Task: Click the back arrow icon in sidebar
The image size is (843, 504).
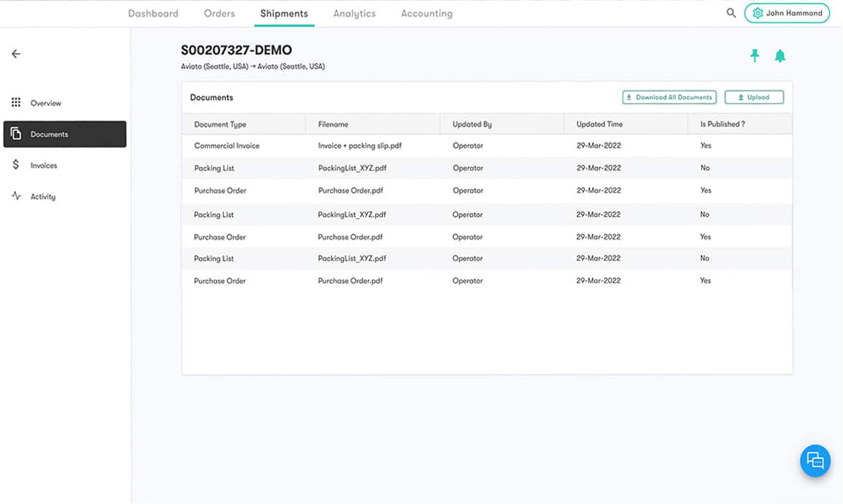Action: [x=16, y=54]
